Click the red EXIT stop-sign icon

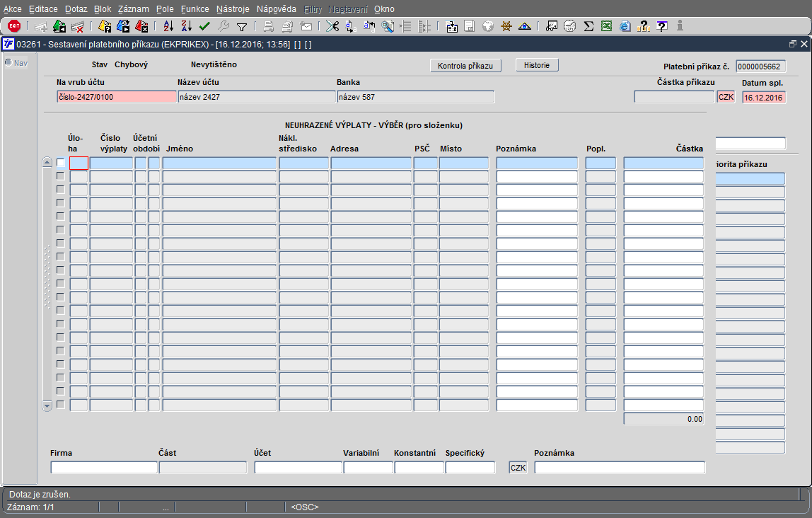[x=14, y=26]
